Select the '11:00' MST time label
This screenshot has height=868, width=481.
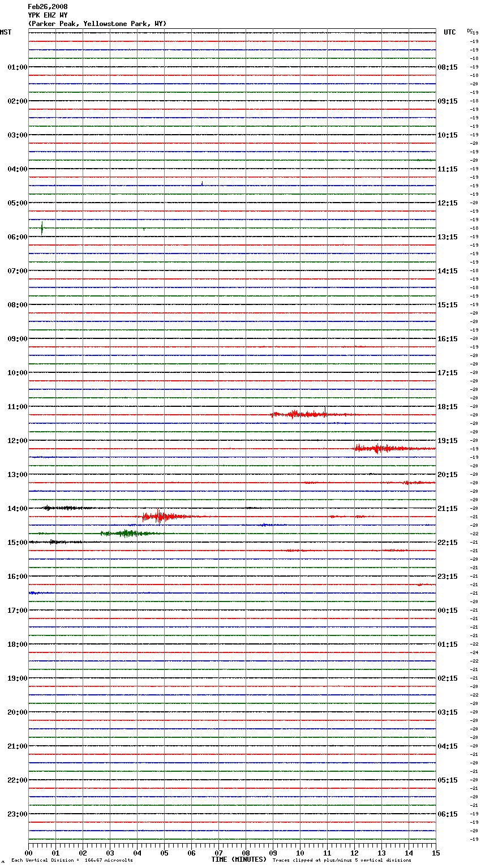(x=17, y=407)
